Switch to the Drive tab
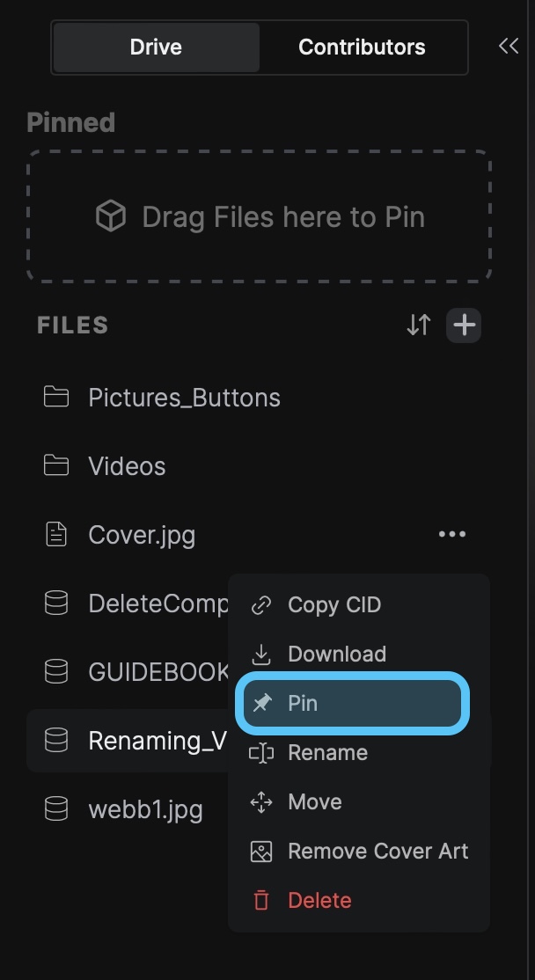 (156, 48)
